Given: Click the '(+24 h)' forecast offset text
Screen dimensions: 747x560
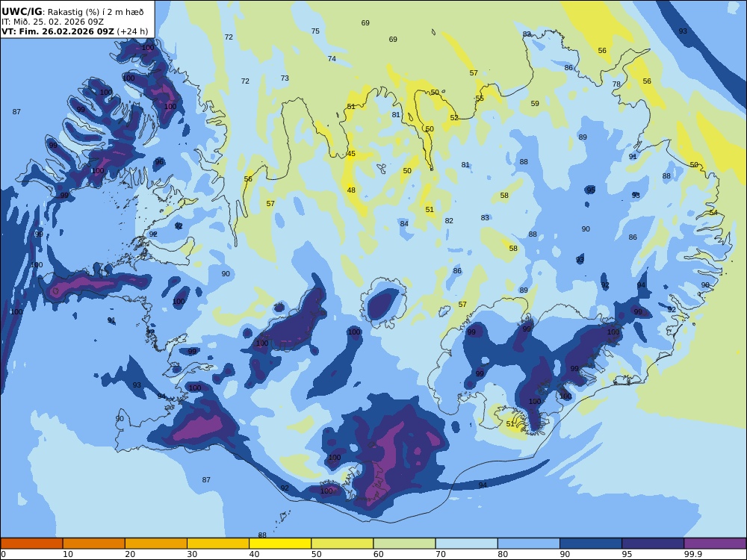Looking at the screenshot, I should tap(132, 31).
